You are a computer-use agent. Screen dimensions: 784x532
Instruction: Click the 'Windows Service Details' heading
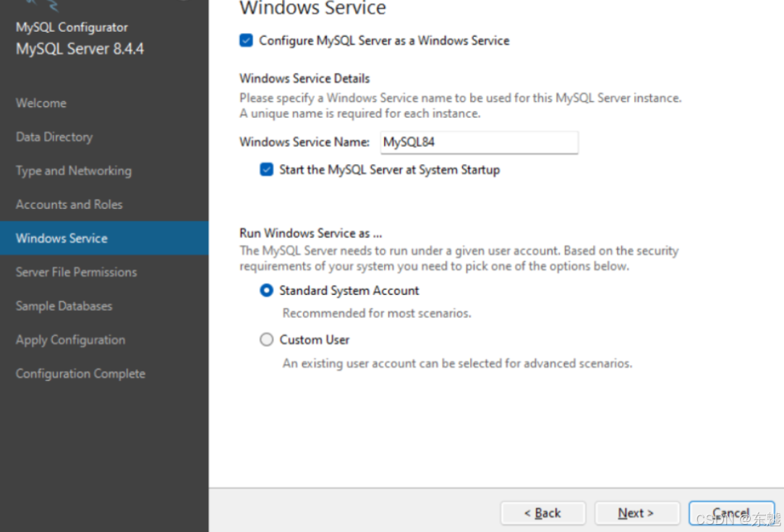[x=304, y=78]
